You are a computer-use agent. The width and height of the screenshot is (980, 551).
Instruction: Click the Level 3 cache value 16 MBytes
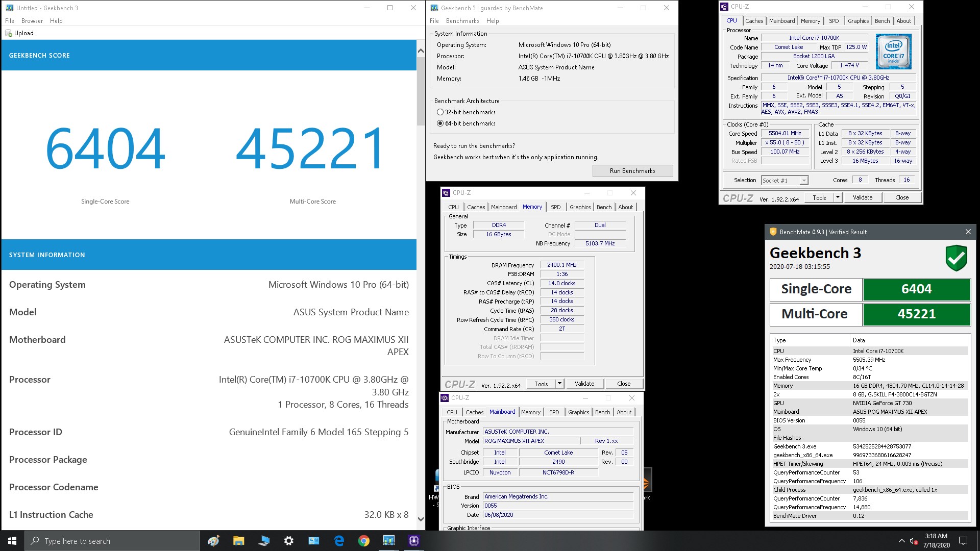(865, 161)
